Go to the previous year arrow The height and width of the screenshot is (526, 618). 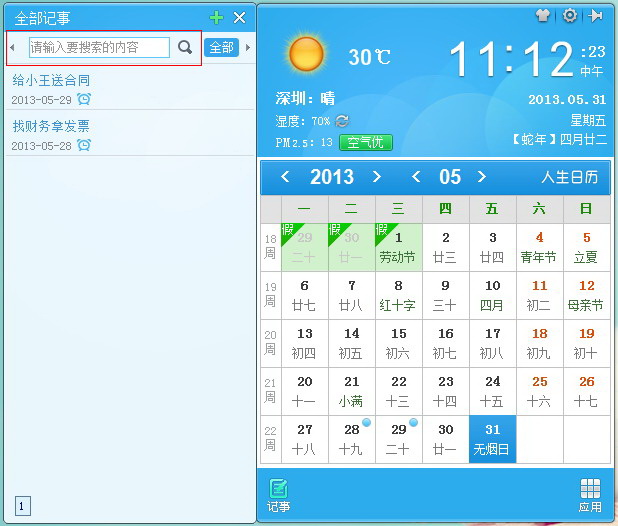(285, 177)
